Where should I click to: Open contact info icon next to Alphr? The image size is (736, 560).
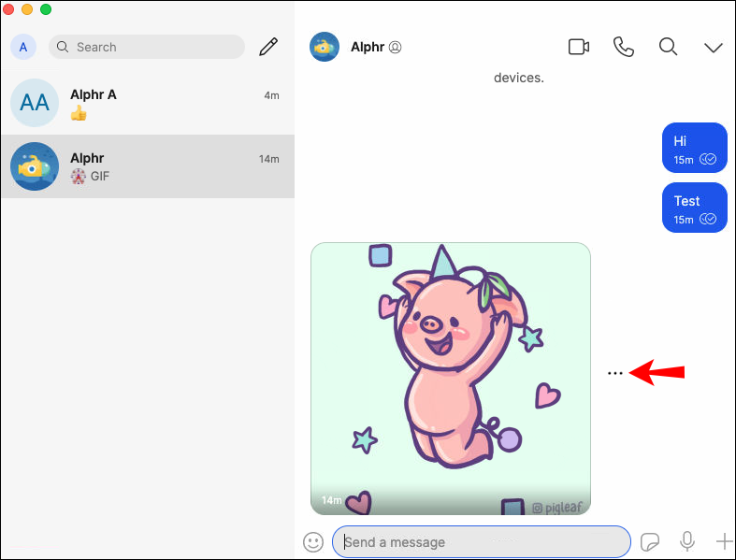[x=396, y=48]
